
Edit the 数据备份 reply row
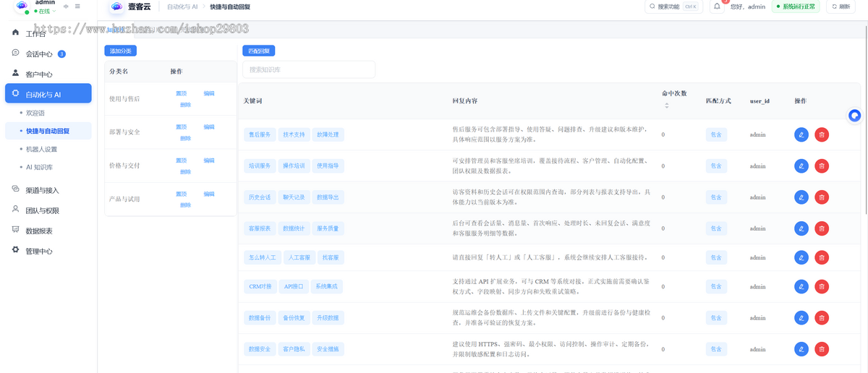(801, 317)
